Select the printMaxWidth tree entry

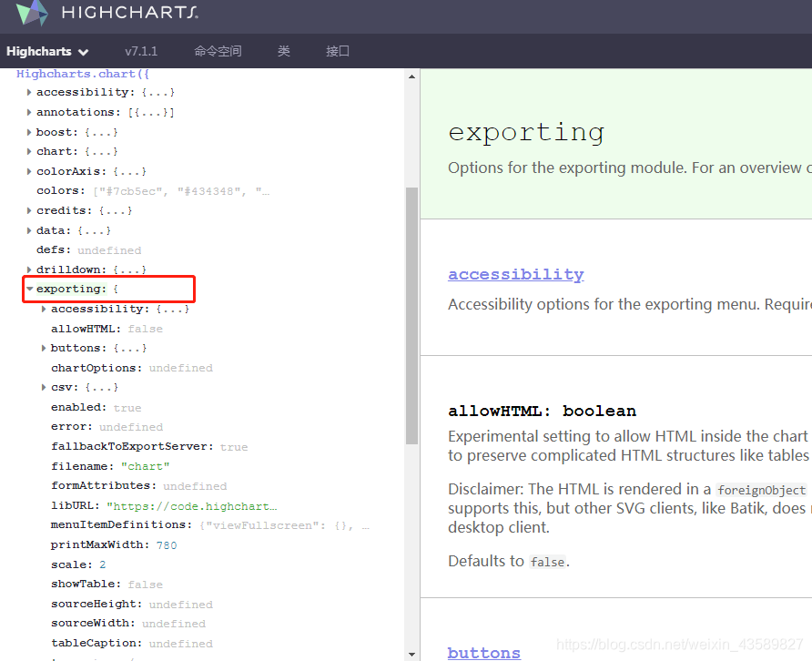click(x=100, y=545)
